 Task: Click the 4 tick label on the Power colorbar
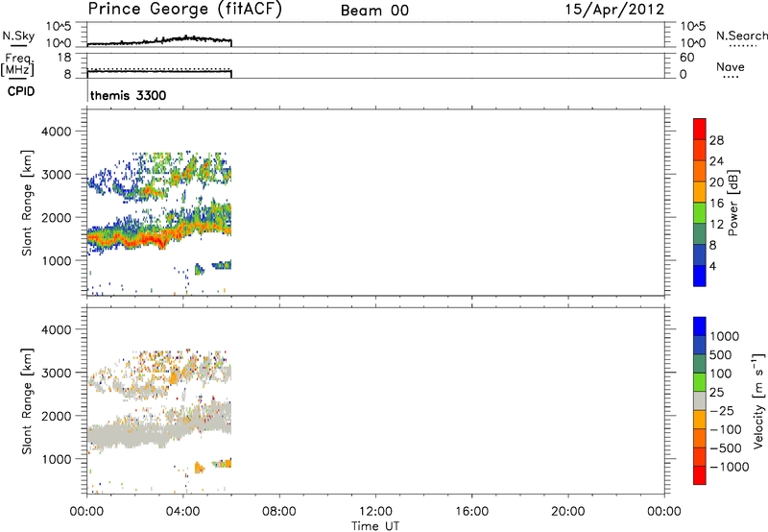tap(712, 266)
